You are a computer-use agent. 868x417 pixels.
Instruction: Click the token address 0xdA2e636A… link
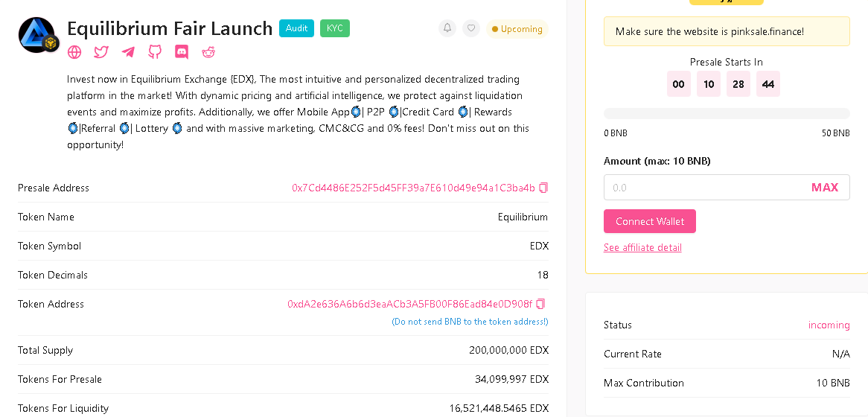(x=409, y=304)
